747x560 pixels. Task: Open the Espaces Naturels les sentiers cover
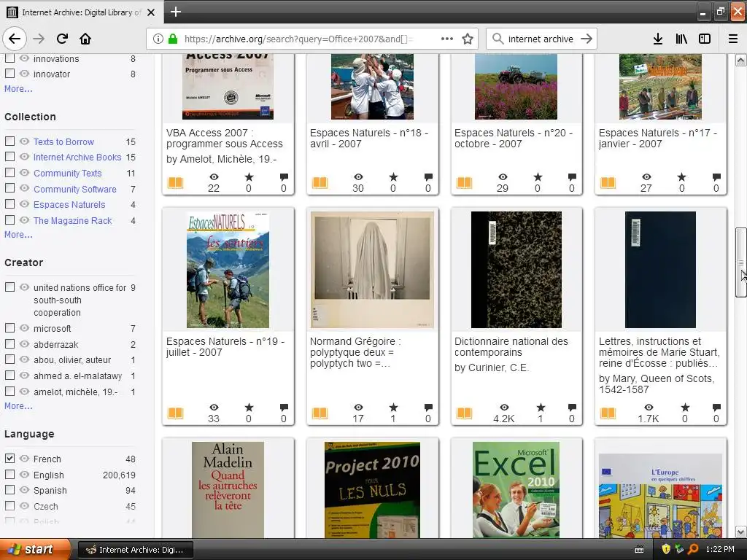point(228,270)
